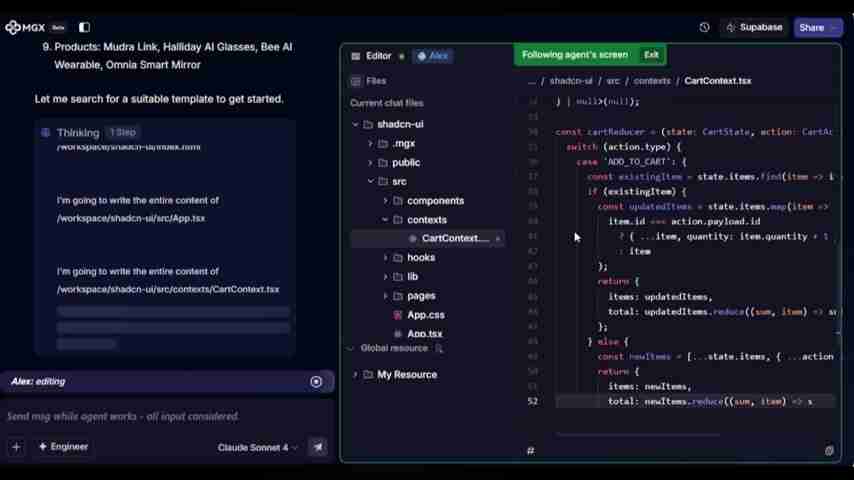Click the plus attach icon
This screenshot has width=854, height=480.
click(x=16, y=447)
